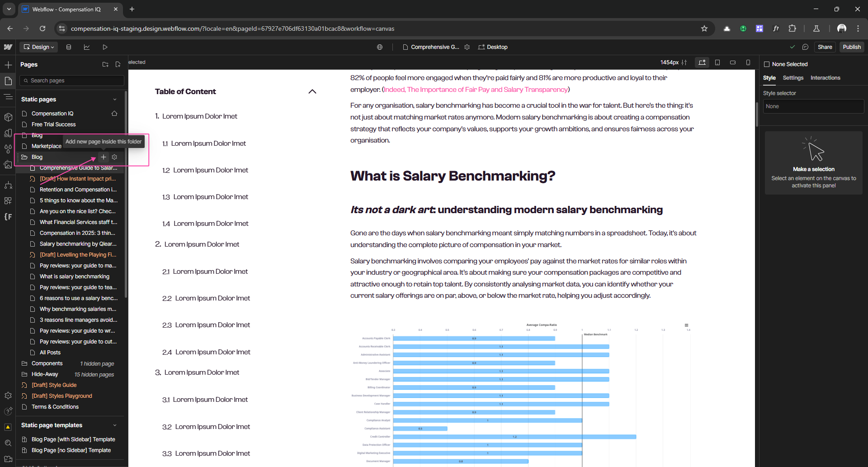868x467 pixels.
Task: Reload the browser page
Action: pyautogui.click(x=42, y=29)
